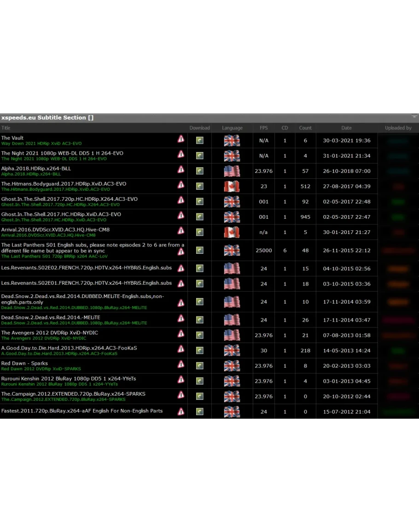Open the Ghost.In.The.Shell.2017.720p.HC.HDRip title link

tap(69, 199)
